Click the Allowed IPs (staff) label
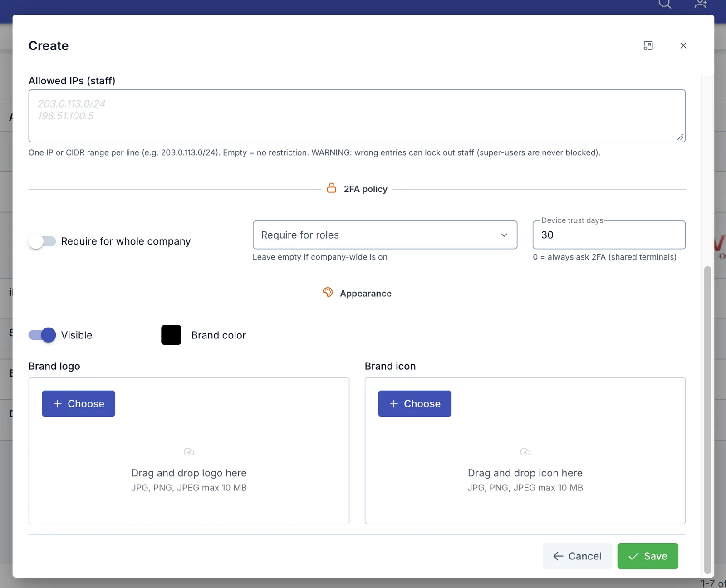 [72, 81]
